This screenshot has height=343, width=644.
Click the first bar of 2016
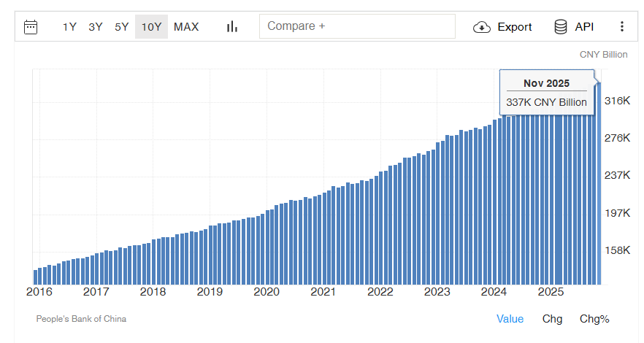36,277
